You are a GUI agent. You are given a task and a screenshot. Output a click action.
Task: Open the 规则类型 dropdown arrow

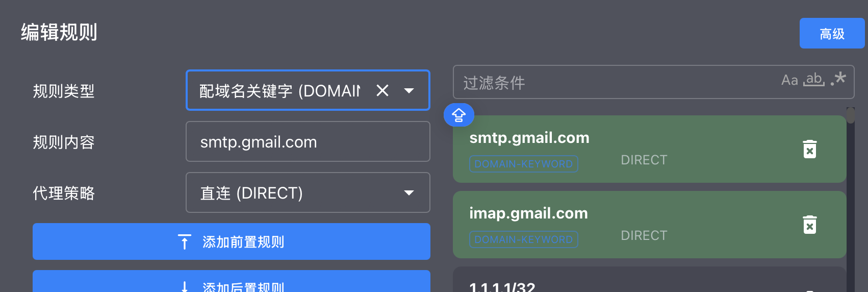click(409, 91)
